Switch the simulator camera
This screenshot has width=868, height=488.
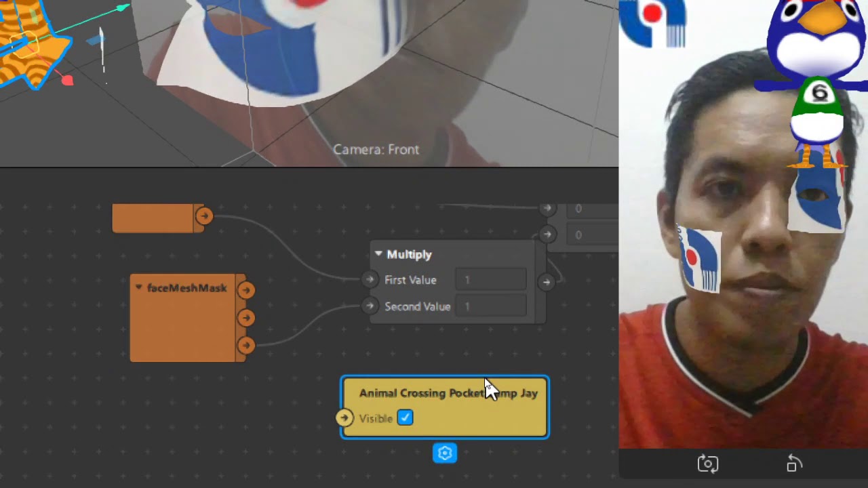[707, 464]
